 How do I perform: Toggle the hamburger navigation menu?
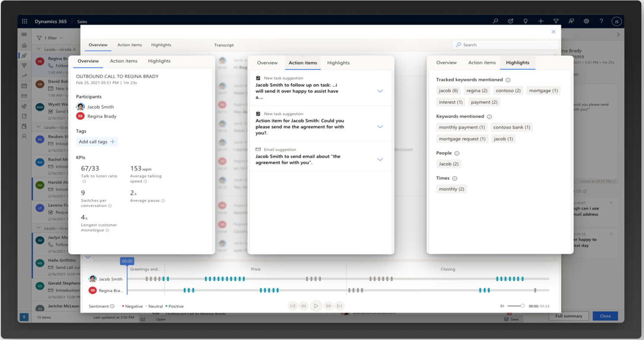24,35
